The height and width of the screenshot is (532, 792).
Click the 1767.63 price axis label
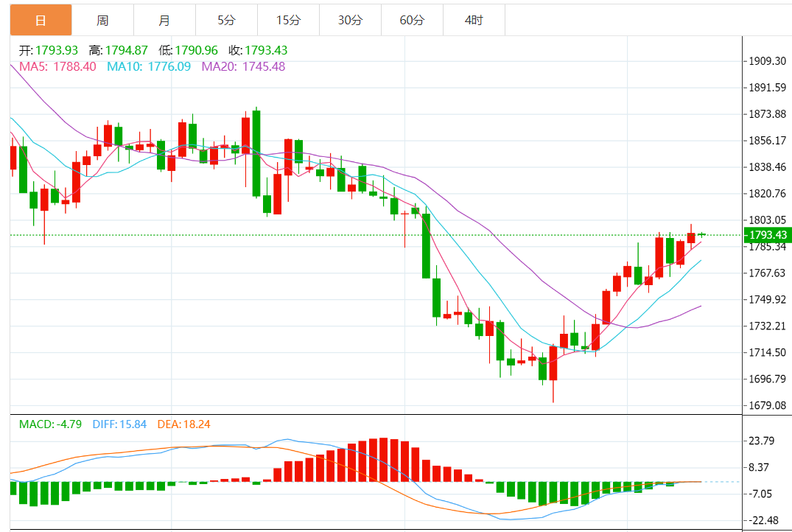point(767,273)
